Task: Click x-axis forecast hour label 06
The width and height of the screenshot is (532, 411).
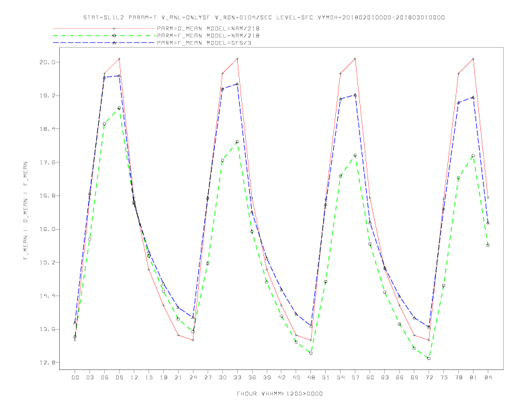Action: pos(105,377)
